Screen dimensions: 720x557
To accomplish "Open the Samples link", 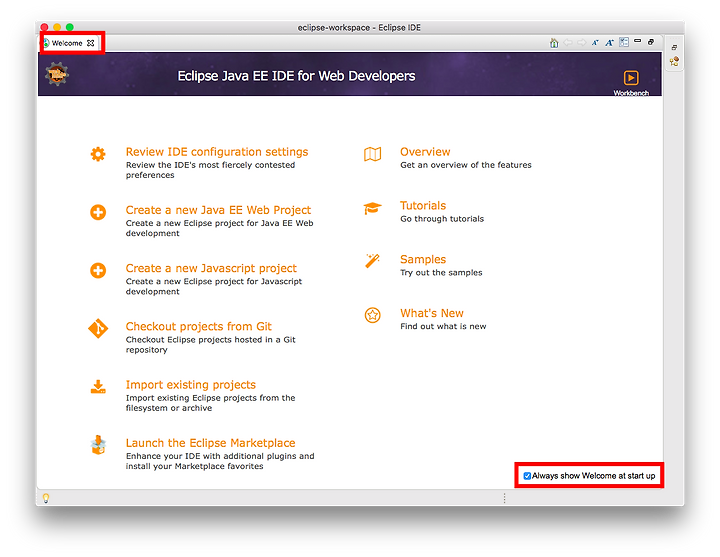I will [423, 259].
